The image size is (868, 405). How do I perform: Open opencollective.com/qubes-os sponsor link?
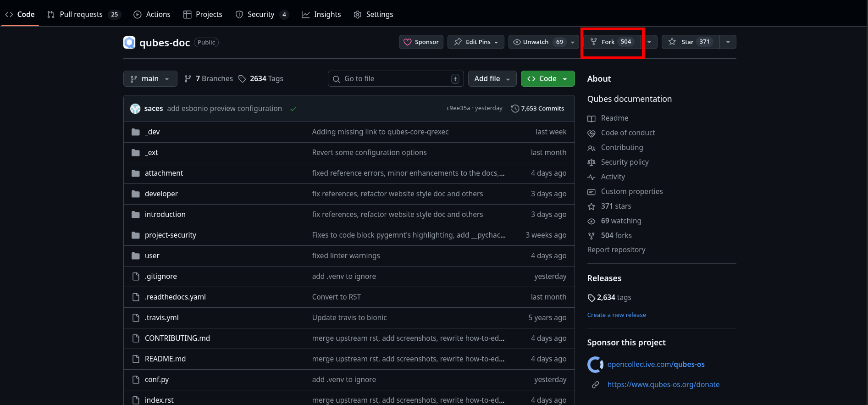coord(656,365)
